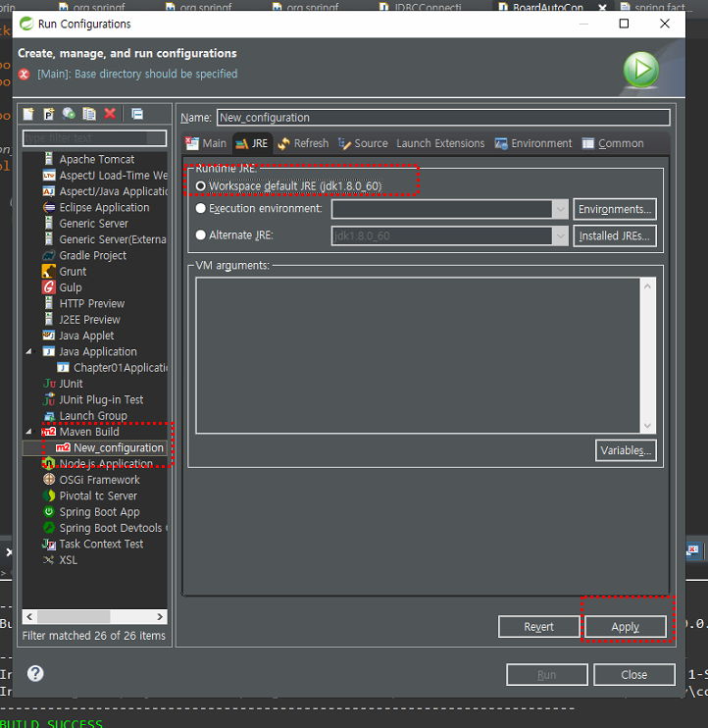Switch to the JRE tab
The image size is (708, 728).
pyautogui.click(x=252, y=143)
